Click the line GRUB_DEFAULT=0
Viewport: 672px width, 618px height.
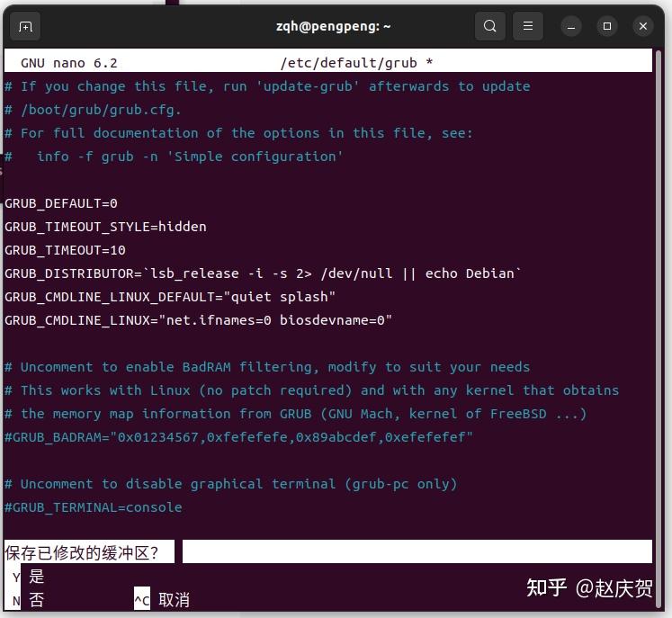point(61,203)
